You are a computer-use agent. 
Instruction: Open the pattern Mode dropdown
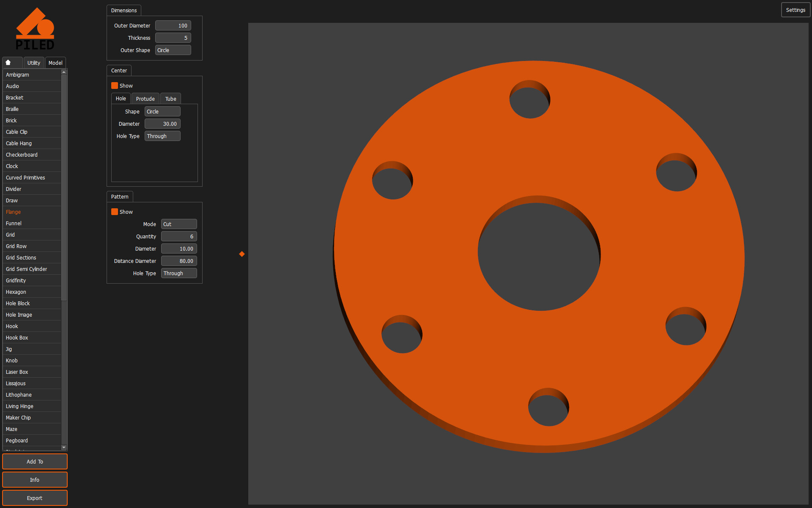click(x=179, y=224)
